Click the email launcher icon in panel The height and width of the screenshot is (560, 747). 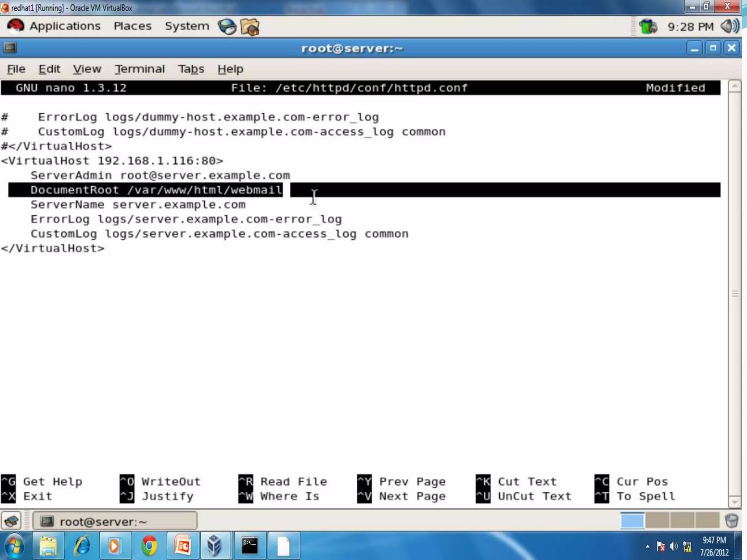(x=250, y=27)
